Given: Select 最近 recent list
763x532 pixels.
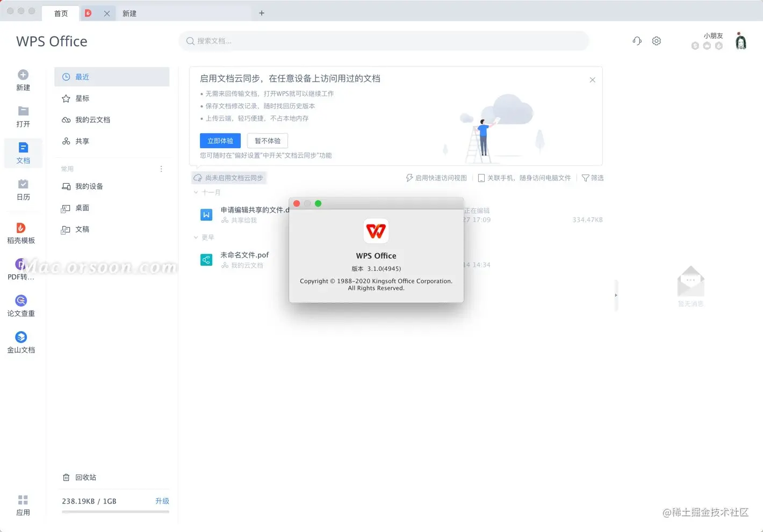Looking at the screenshot, I should 112,77.
